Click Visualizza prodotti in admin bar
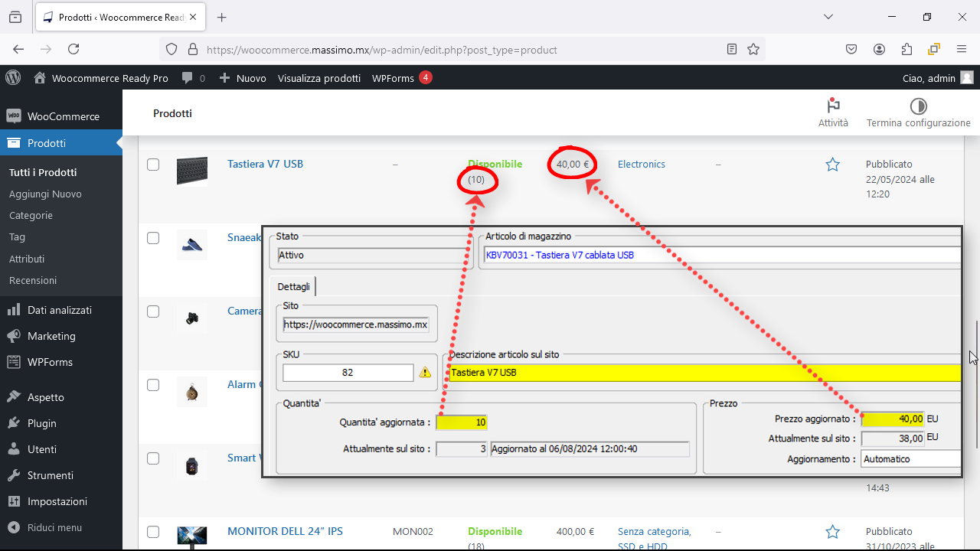This screenshot has height=551, width=980. pyautogui.click(x=319, y=78)
